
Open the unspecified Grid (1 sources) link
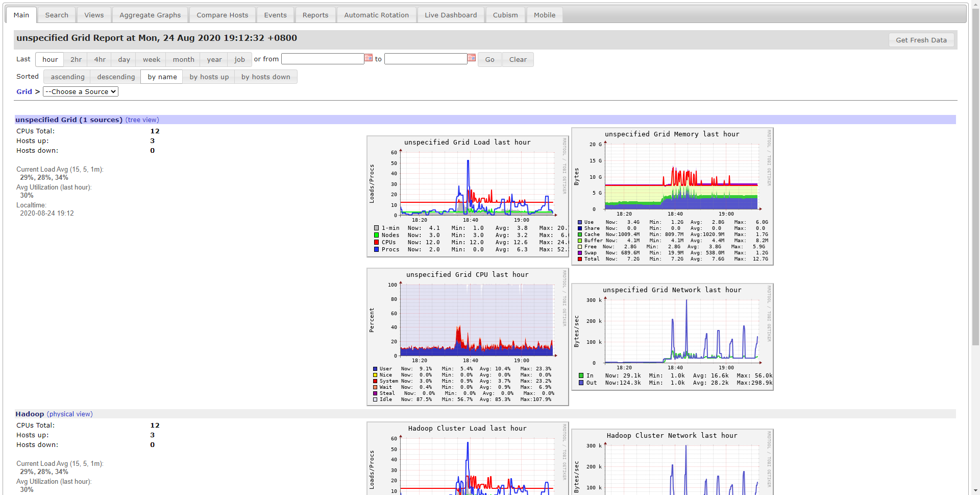point(69,120)
